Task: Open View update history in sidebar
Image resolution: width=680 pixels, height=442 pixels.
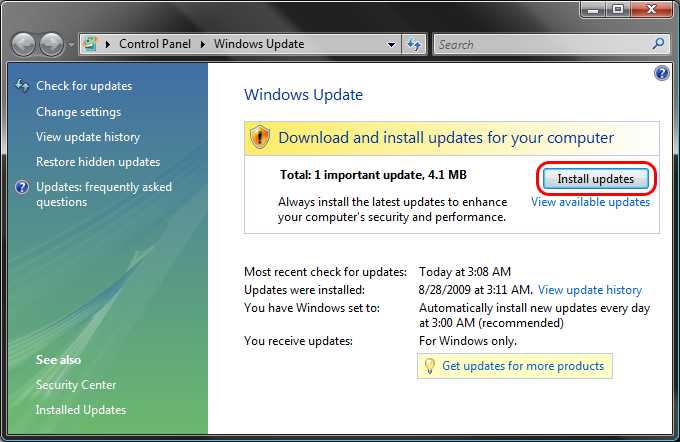Action: tap(88, 137)
